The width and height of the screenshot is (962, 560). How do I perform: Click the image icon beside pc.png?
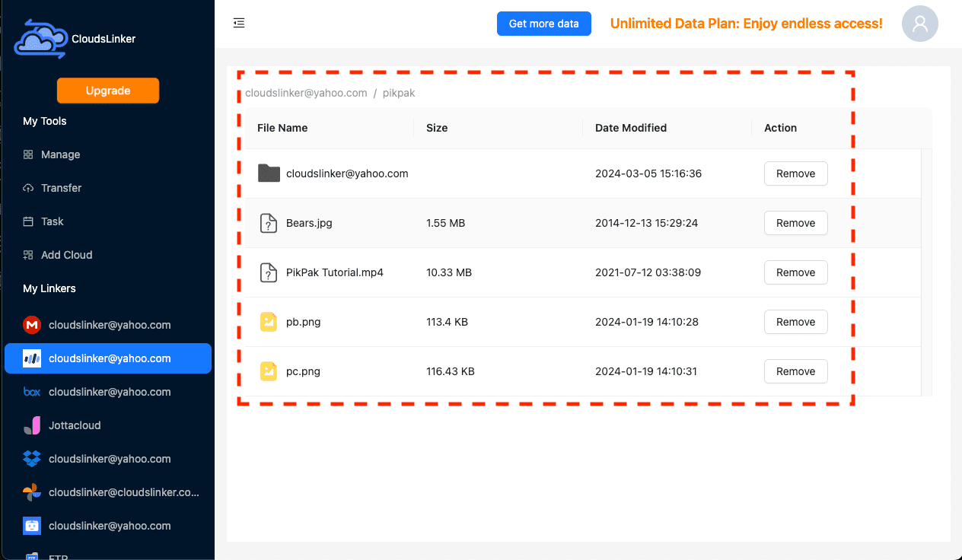coord(268,371)
